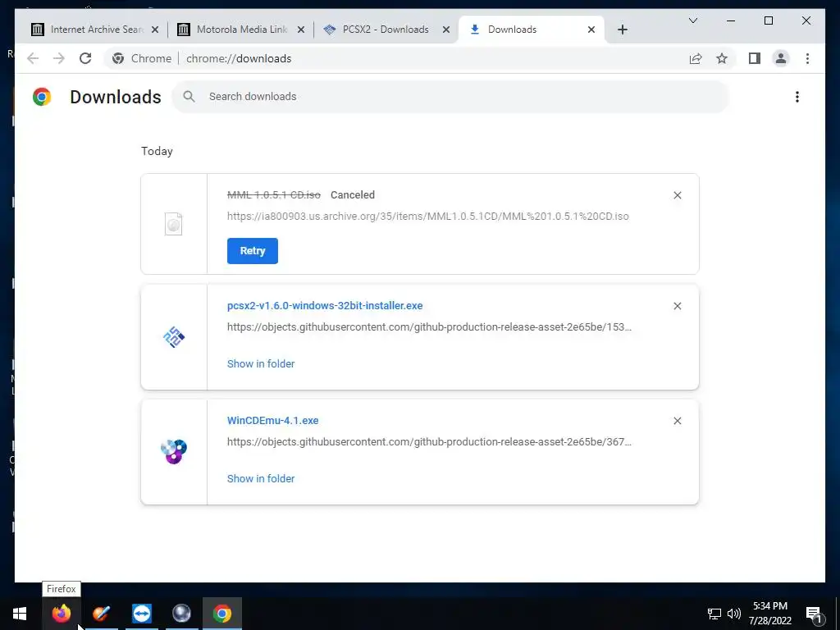Open the Chrome three-dot main menu
Image resolution: width=840 pixels, height=630 pixels.
[x=807, y=58]
